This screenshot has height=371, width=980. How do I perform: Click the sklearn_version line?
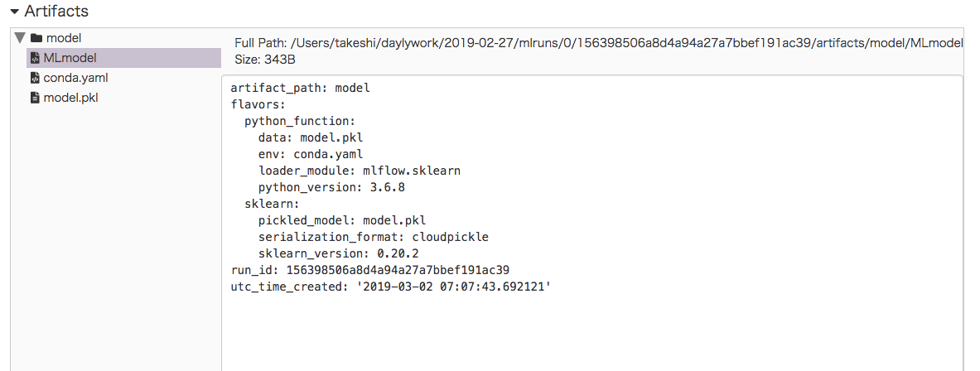click(338, 253)
